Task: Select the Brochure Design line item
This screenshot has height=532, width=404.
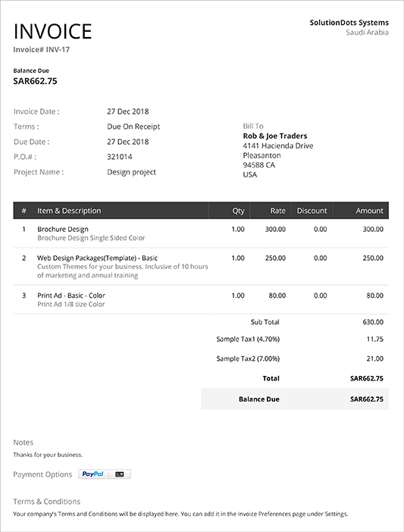Action: pyautogui.click(x=63, y=229)
